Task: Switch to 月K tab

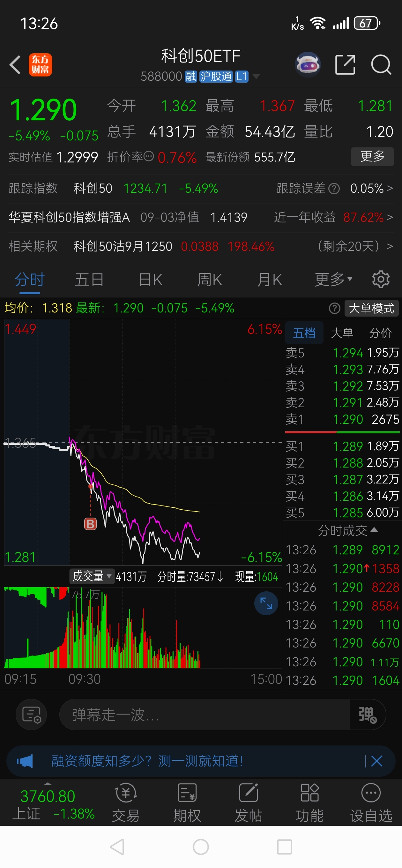Action: tap(270, 279)
